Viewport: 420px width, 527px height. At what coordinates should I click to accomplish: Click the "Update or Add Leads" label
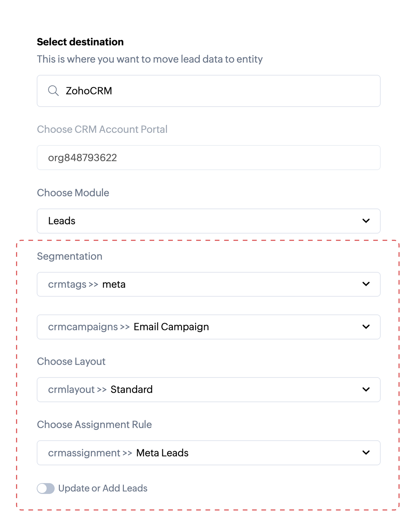click(103, 488)
